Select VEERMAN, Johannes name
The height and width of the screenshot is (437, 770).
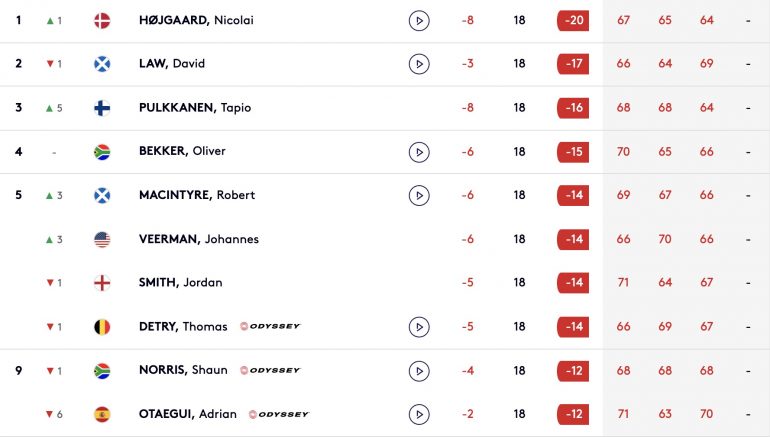coord(199,239)
